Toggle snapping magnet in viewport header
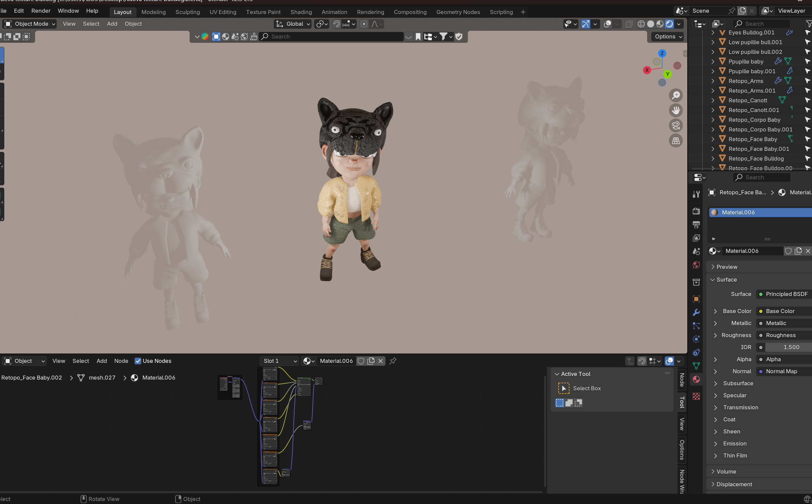 (336, 24)
